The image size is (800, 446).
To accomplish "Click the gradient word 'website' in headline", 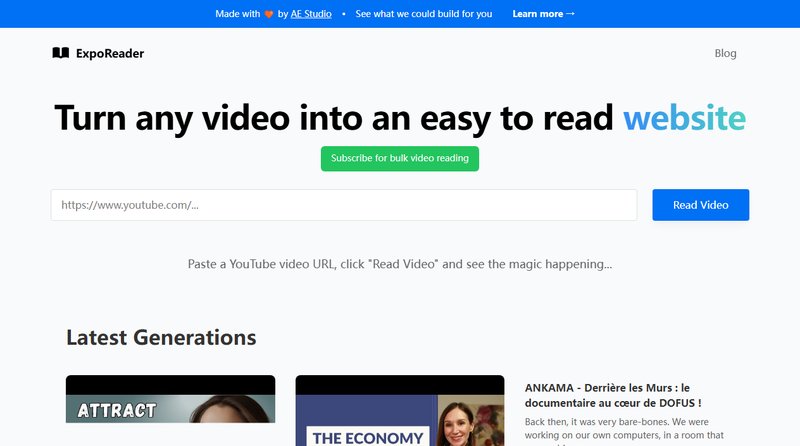I will 684,117.
